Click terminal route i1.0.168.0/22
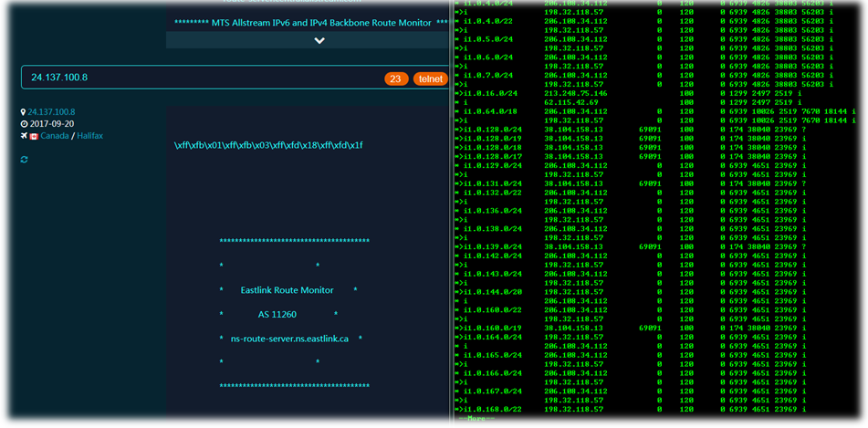868x428 pixels. (492, 409)
